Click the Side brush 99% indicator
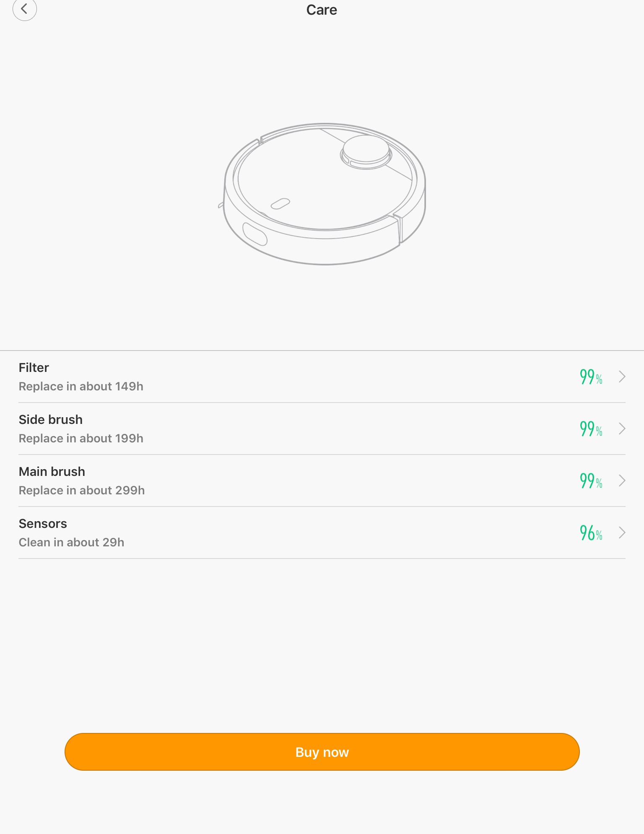Screen dimensions: 644x834 click(x=591, y=429)
